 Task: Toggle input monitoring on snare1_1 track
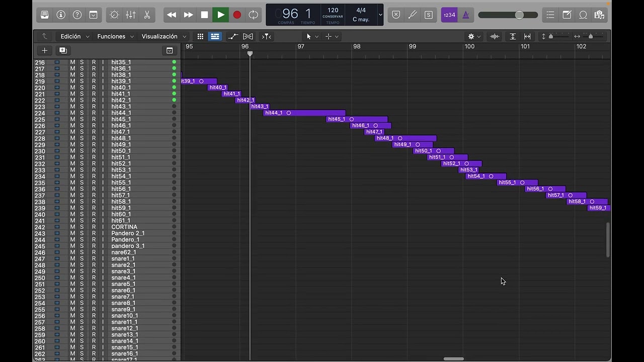(103, 258)
